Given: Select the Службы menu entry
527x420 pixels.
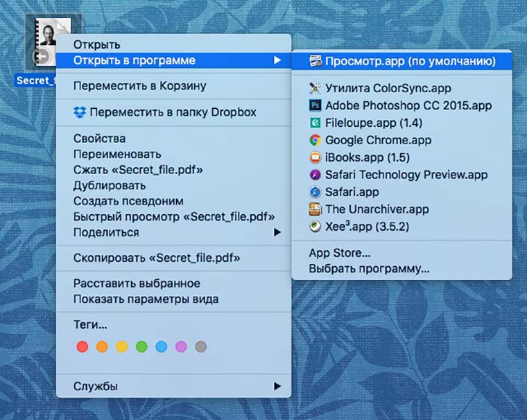Looking at the screenshot, I should pos(174,387).
